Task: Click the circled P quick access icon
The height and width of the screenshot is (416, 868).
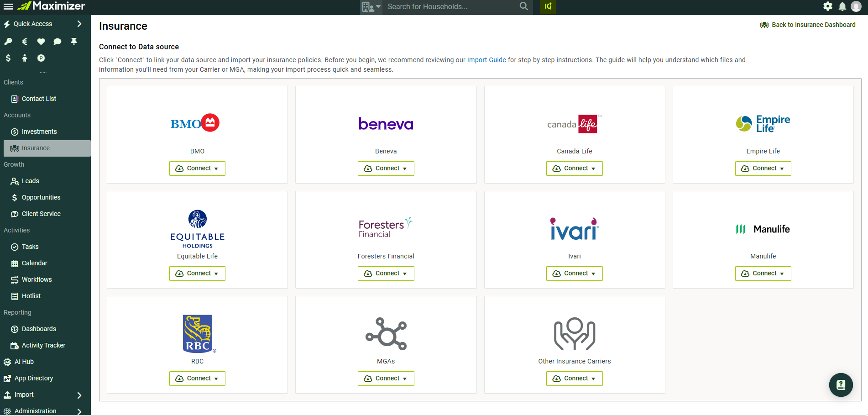Action: tap(41, 58)
